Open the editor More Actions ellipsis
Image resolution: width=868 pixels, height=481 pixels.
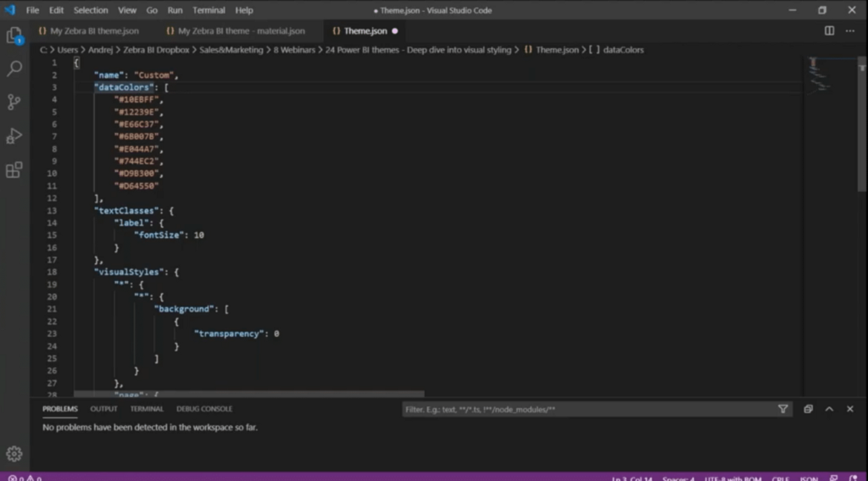(x=851, y=31)
